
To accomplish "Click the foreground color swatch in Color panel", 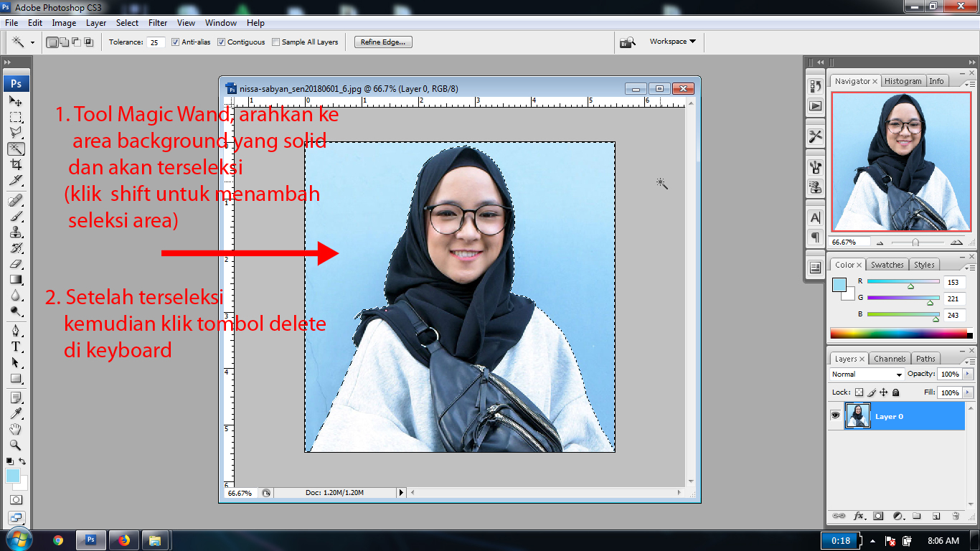I will click(x=838, y=285).
